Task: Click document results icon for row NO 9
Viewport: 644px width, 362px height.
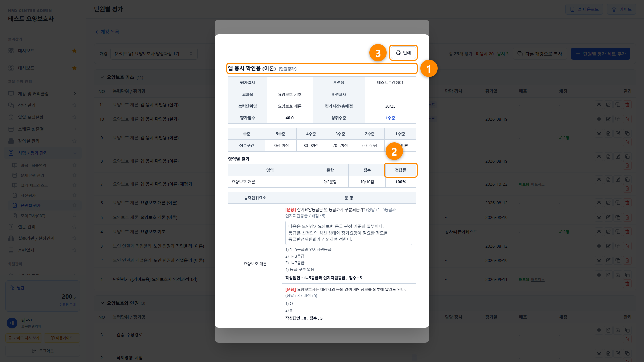Action: 608,133
